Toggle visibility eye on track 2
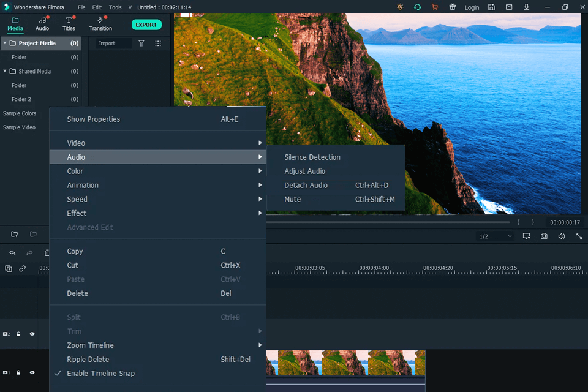Image resolution: width=588 pixels, height=392 pixels. point(32,334)
